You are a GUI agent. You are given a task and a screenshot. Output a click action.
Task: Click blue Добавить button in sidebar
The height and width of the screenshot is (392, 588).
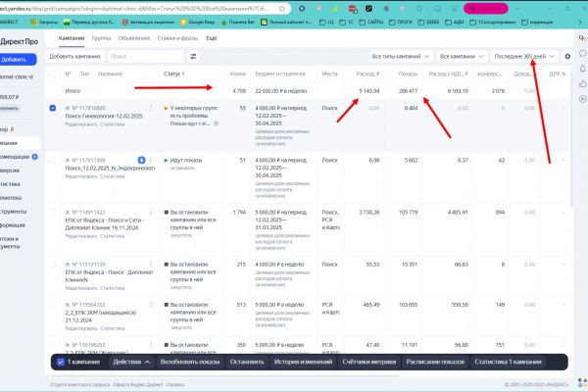18,59
